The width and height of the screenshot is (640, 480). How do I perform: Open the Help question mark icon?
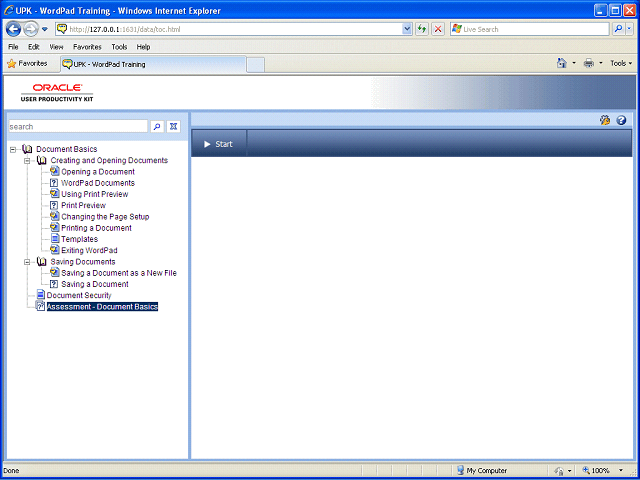tap(621, 120)
